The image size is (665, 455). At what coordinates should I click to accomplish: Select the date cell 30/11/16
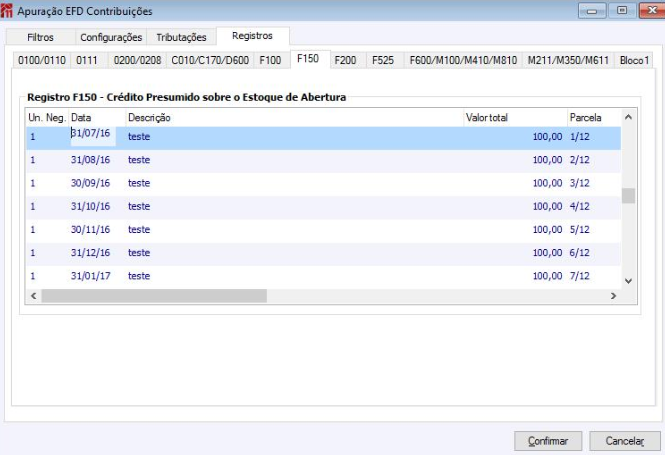(x=90, y=229)
